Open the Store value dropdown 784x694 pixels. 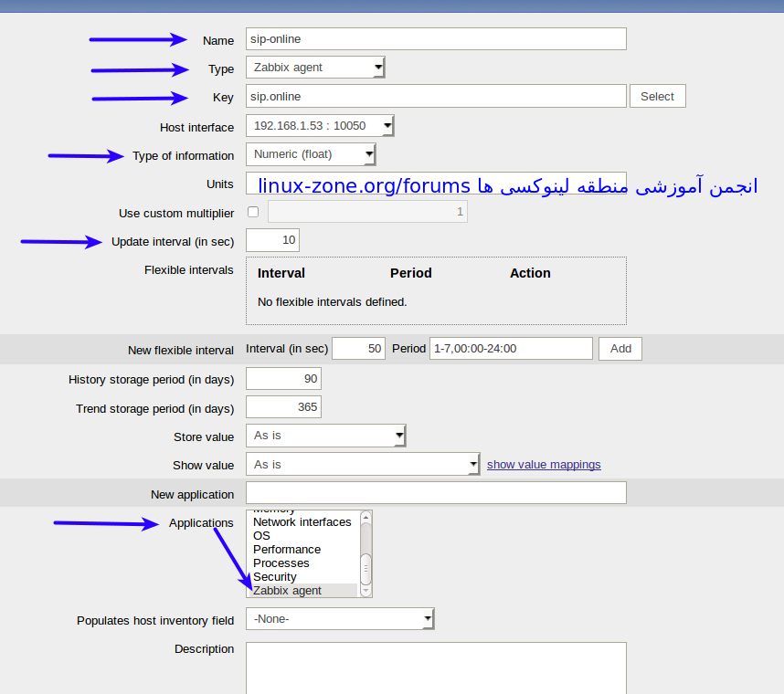click(x=325, y=436)
